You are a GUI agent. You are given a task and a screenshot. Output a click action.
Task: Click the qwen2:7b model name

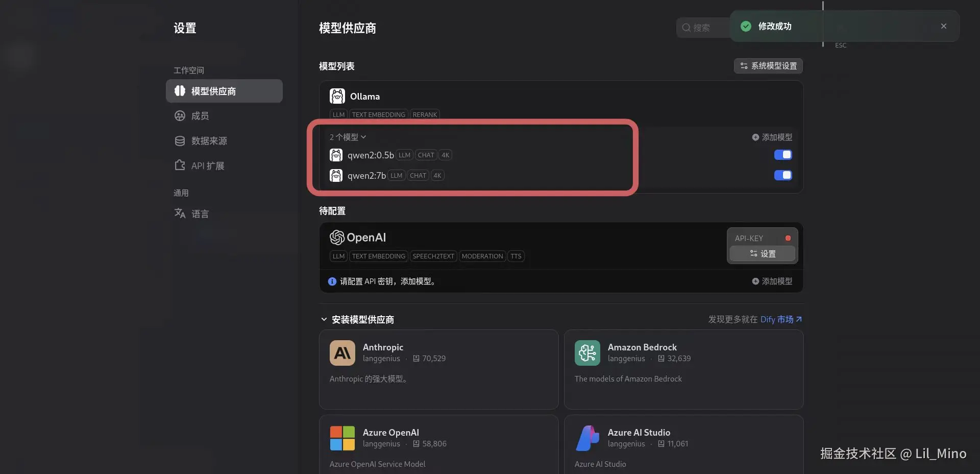[366, 175]
